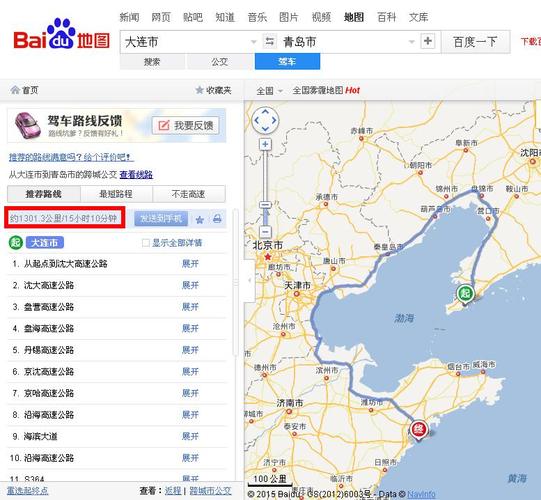This screenshot has width=541, height=500.
Task: Select the 不走高速 route tab
Action: [x=189, y=194]
